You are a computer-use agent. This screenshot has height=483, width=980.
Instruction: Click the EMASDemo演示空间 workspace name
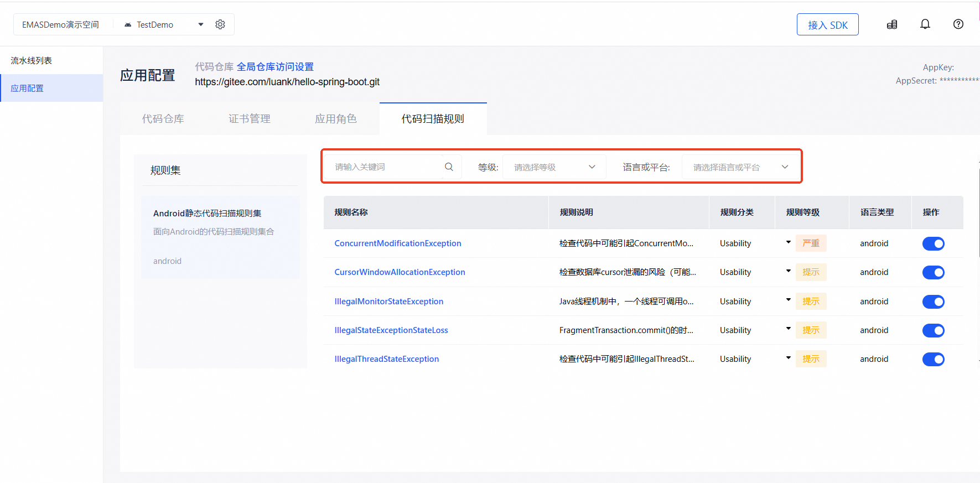(60, 25)
